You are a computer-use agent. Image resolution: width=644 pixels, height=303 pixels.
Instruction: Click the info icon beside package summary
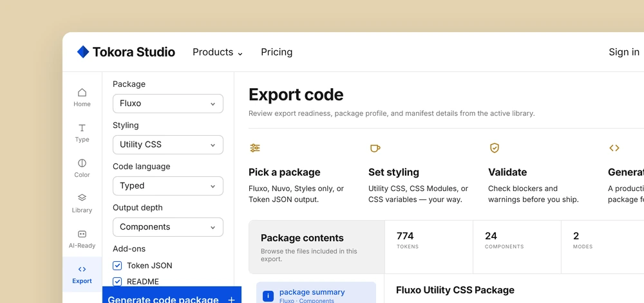(x=268, y=296)
